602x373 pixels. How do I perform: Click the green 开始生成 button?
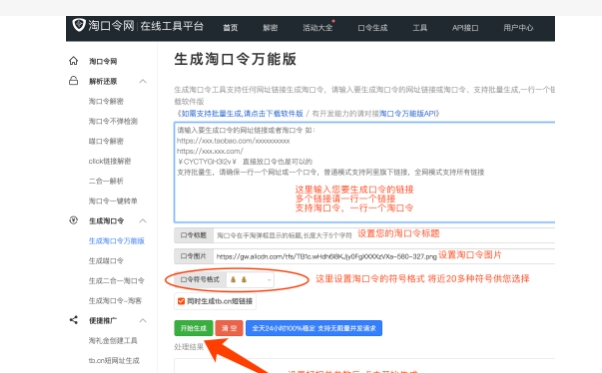194,328
